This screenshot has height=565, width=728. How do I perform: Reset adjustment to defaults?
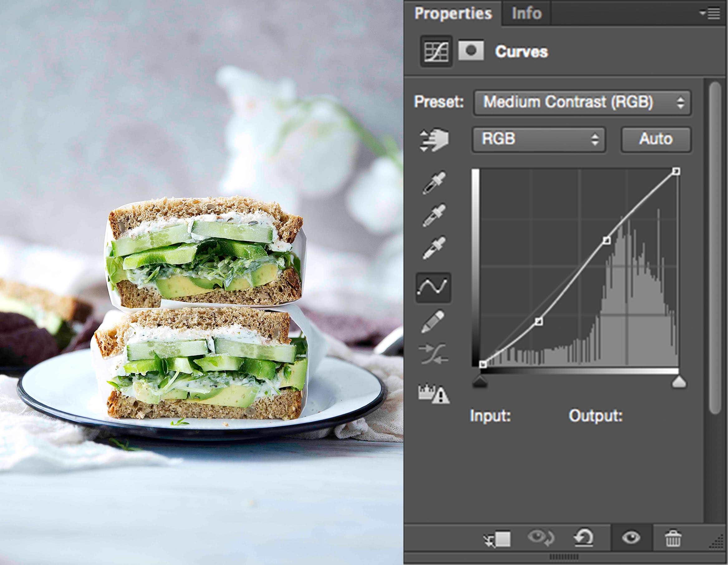[x=583, y=538]
